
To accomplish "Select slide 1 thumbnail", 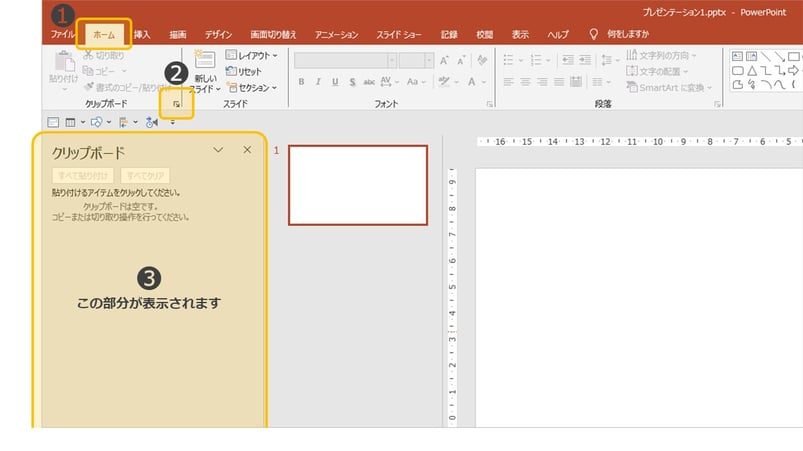I will point(358,185).
